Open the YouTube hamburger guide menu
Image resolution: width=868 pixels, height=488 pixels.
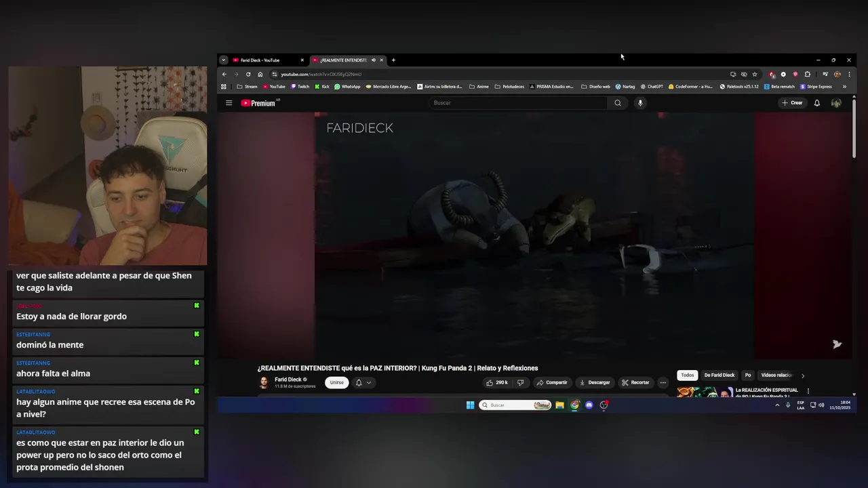pyautogui.click(x=229, y=103)
